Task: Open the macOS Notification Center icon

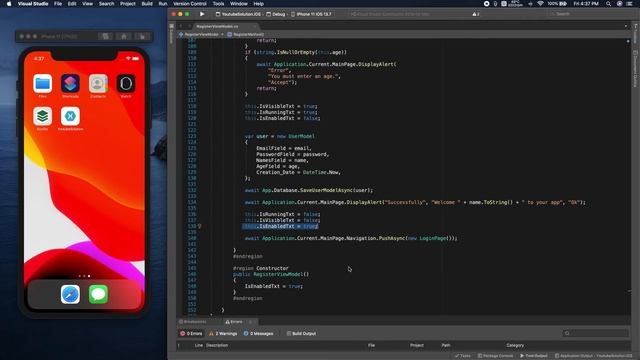Action: click(x=630, y=4)
